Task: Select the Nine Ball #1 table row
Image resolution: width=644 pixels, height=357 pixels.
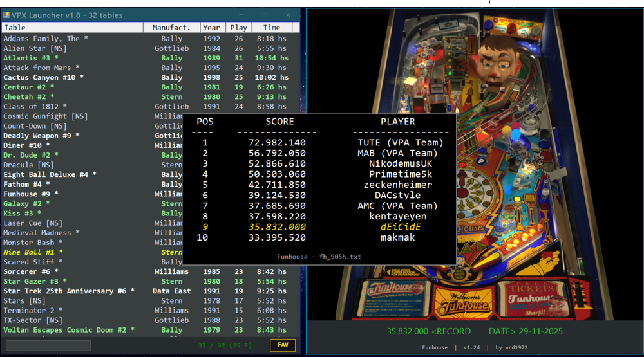Action: pos(92,252)
